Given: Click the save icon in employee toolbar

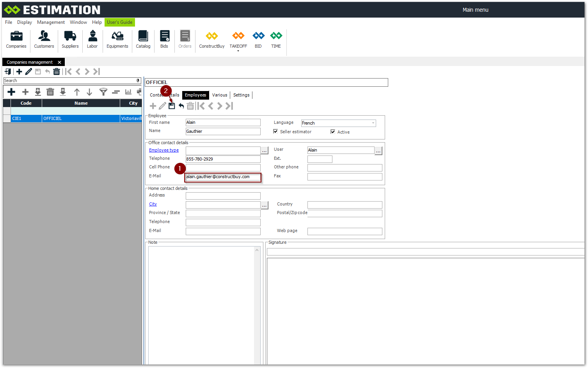Looking at the screenshot, I should (x=172, y=106).
